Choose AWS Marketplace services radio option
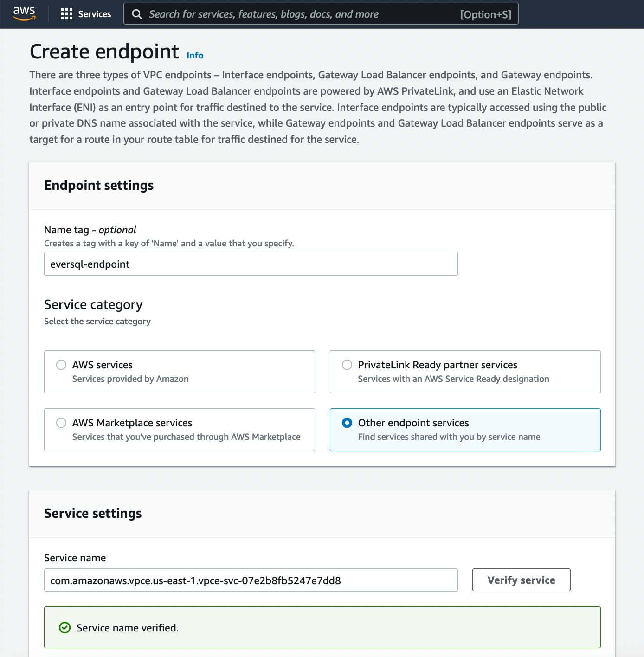Screen dimensions: 644x657 click(x=61, y=423)
